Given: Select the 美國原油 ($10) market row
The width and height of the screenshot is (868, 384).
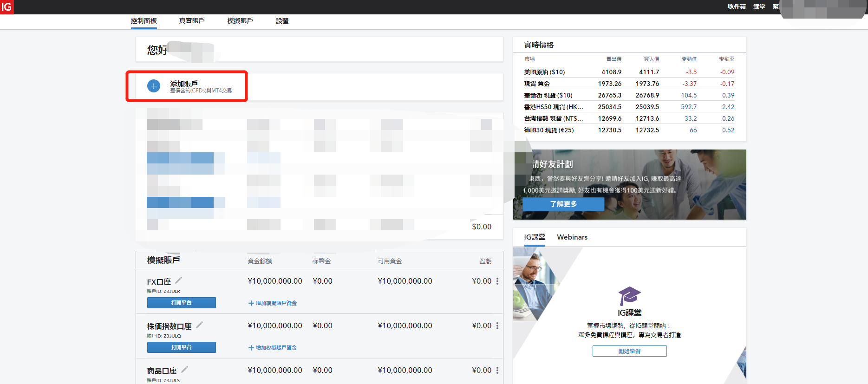Looking at the screenshot, I should click(629, 72).
